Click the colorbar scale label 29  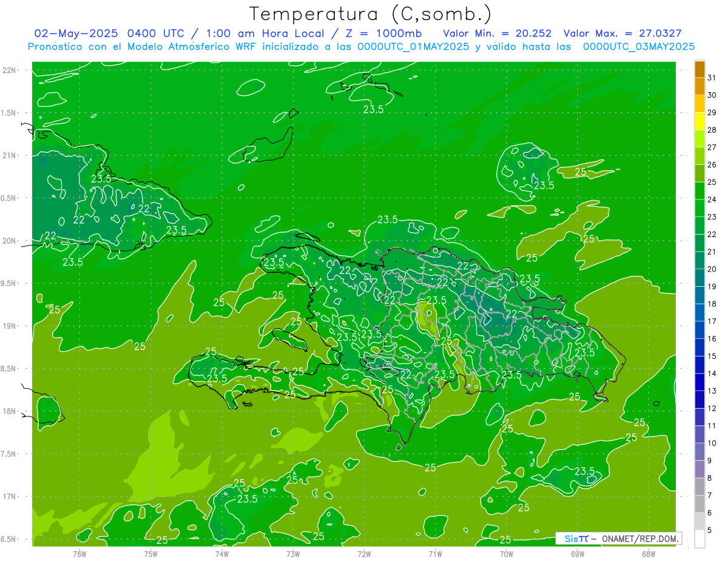click(x=712, y=113)
